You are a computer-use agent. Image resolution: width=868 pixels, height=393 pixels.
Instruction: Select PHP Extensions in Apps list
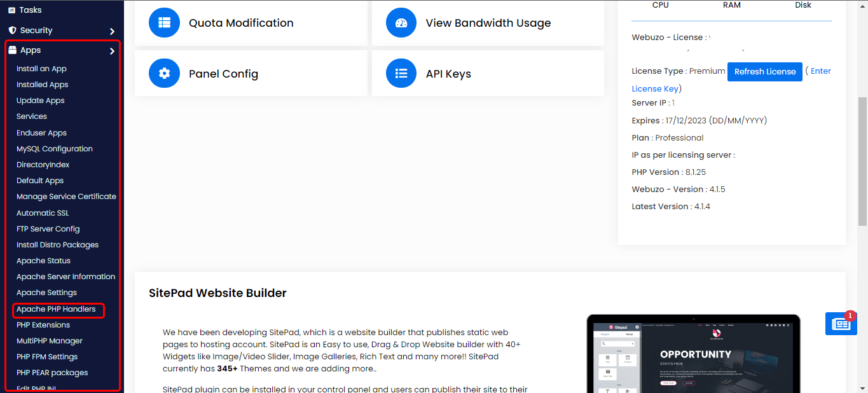pyautogui.click(x=43, y=325)
